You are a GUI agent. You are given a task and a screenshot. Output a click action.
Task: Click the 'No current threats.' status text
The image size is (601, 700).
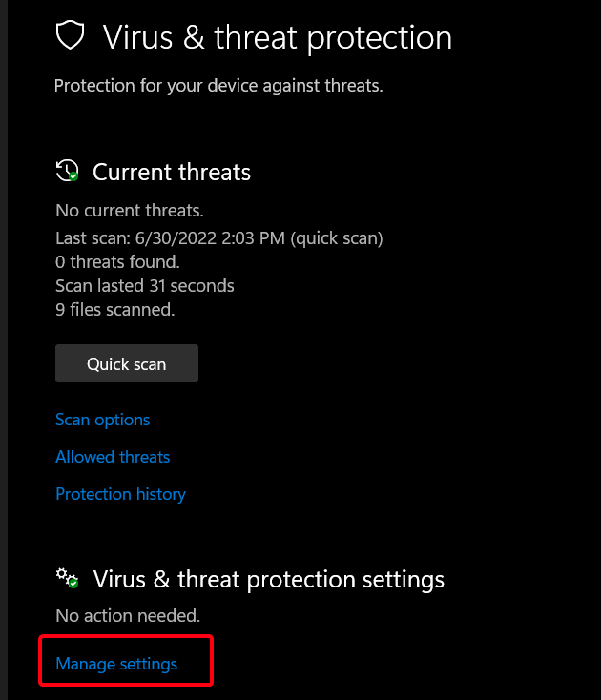tap(130, 210)
